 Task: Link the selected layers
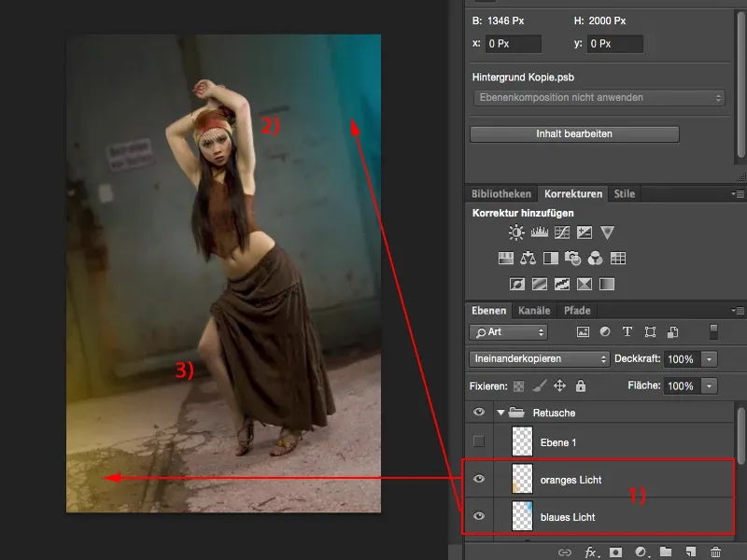565,552
